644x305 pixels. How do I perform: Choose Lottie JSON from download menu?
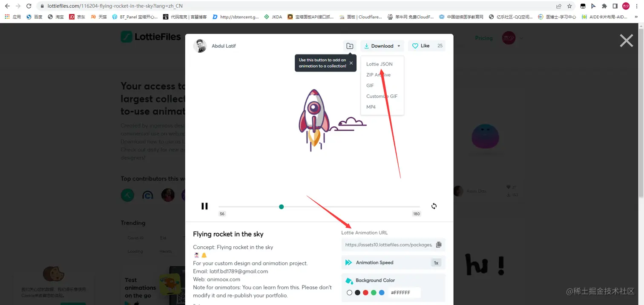379,64
